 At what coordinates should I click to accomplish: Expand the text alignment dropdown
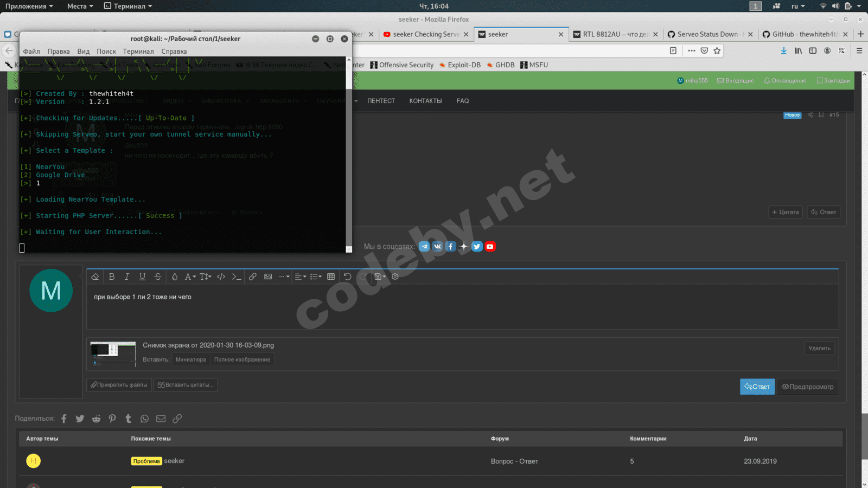(x=300, y=277)
